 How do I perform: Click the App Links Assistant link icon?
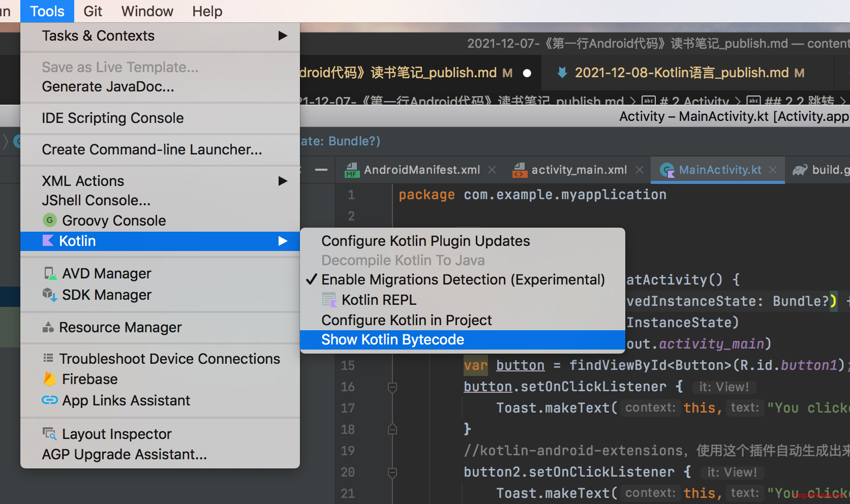49,400
